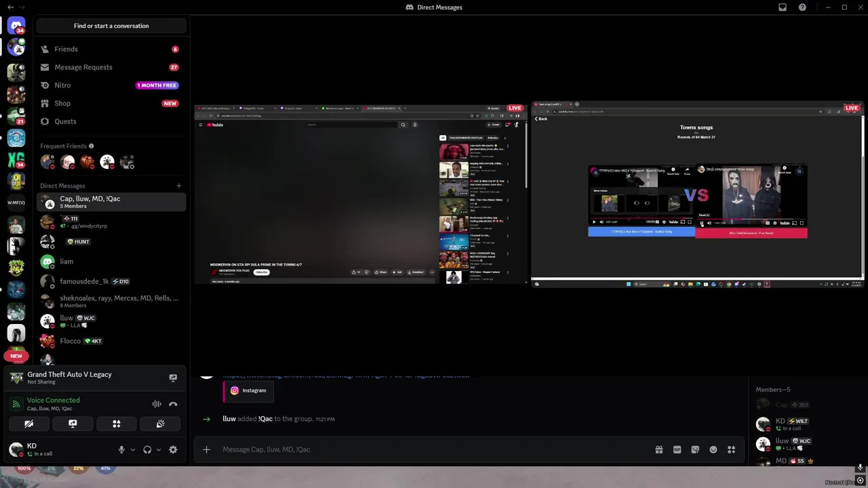
Task: Expand headphone output options chevron
Action: point(159,449)
